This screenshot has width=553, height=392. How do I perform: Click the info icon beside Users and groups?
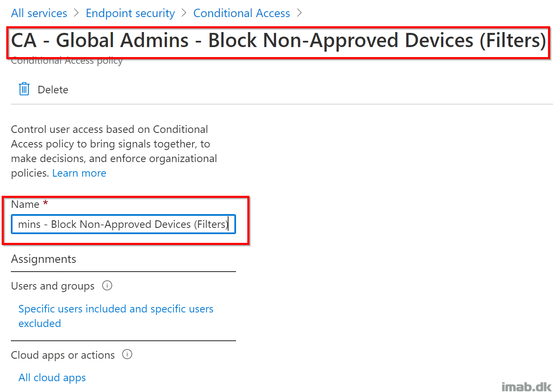click(107, 286)
